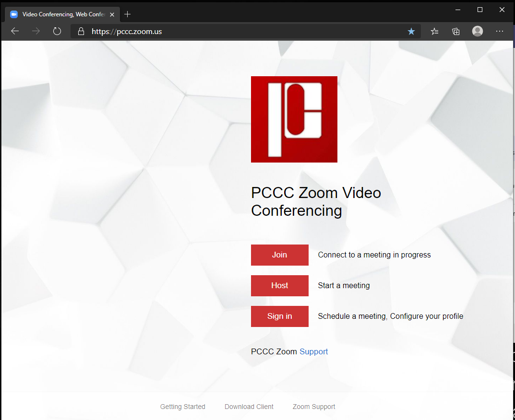Join a meeting in progress
Image resolution: width=515 pixels, height=420 pixels.
279,255
